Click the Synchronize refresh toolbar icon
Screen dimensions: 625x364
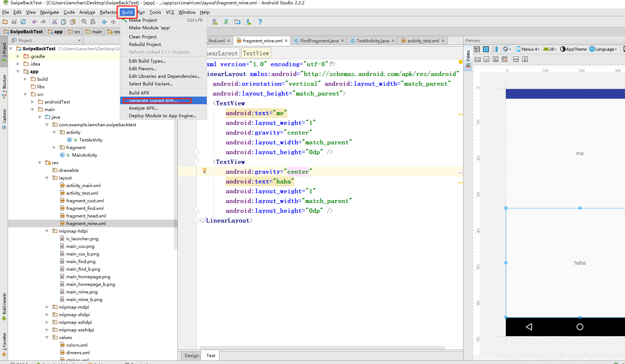coord(23,22)
